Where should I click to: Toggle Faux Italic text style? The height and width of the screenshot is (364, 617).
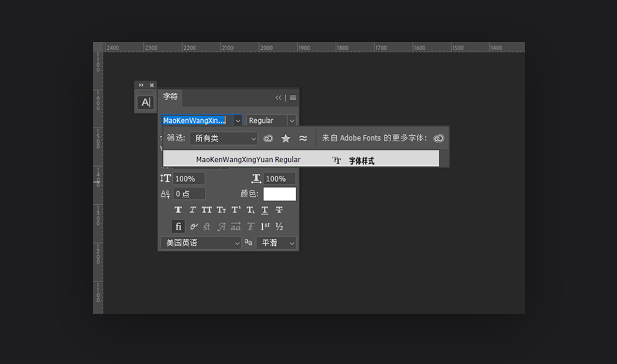(193, 210)
